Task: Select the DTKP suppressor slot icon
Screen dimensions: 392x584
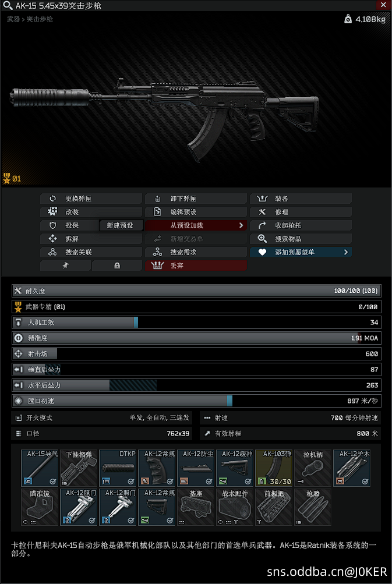Action: point(118,468)
